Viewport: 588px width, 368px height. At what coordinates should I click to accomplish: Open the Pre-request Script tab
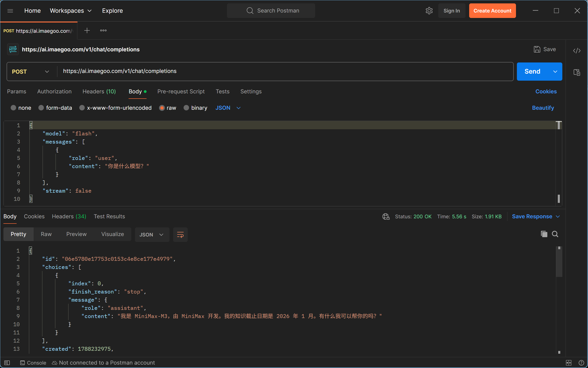pyautogui.click(x=181, y=92)
